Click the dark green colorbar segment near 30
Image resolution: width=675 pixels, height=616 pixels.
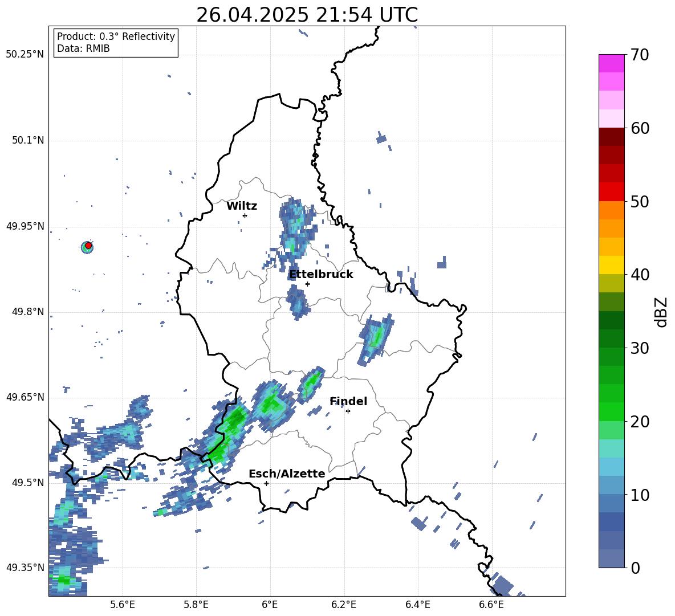[611, 338]
